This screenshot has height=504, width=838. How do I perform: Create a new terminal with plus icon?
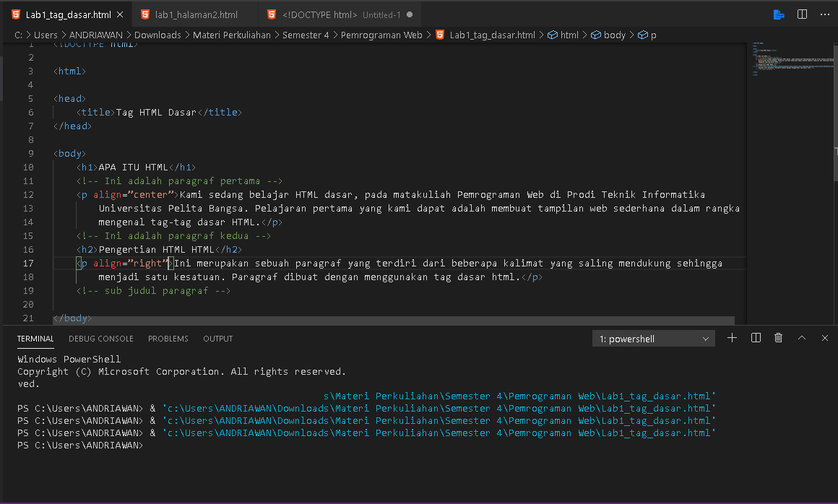coord(733,338)
